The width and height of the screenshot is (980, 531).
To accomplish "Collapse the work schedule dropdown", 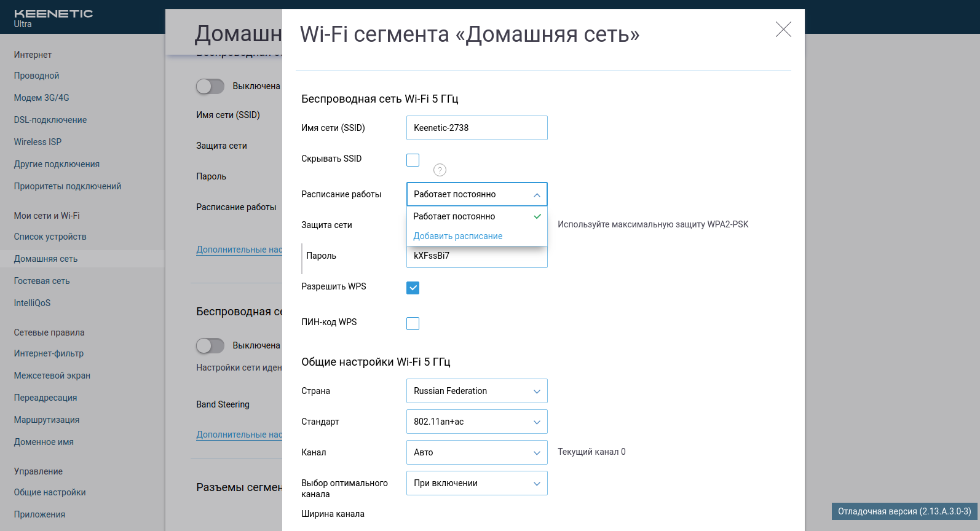I will pyautogui.click(x=477, y=194).
